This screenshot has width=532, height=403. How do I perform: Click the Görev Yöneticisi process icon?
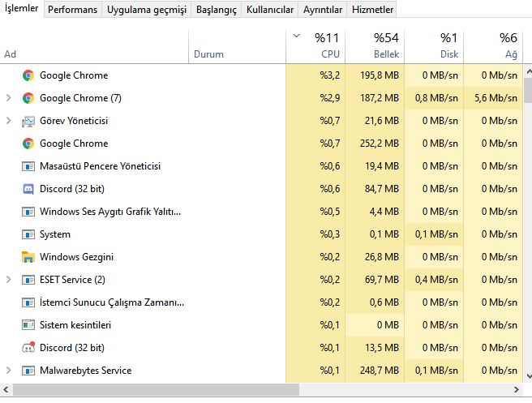28,121
